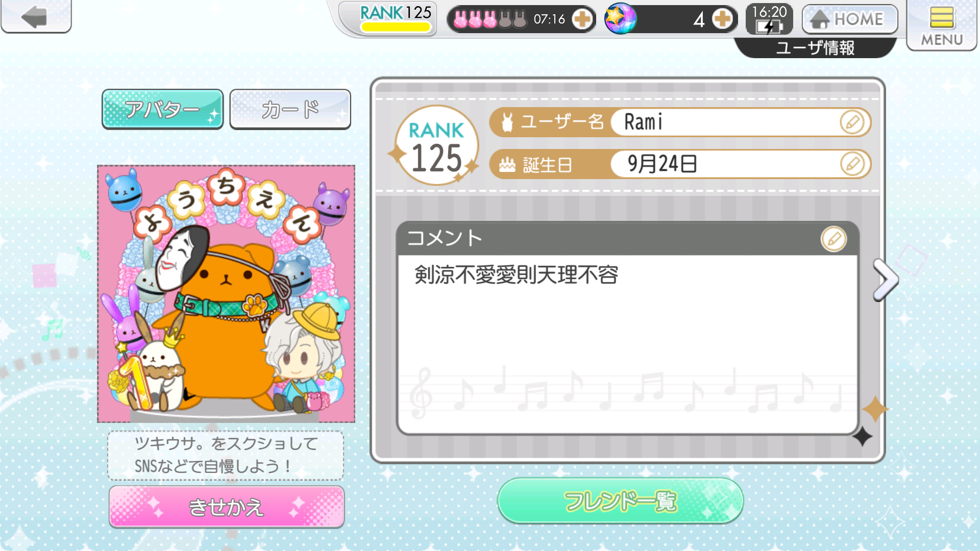The height and width of the screenshot is (551, 980).
Task: Tap the rainbow gem orb icon
Action: pos(620,18)
